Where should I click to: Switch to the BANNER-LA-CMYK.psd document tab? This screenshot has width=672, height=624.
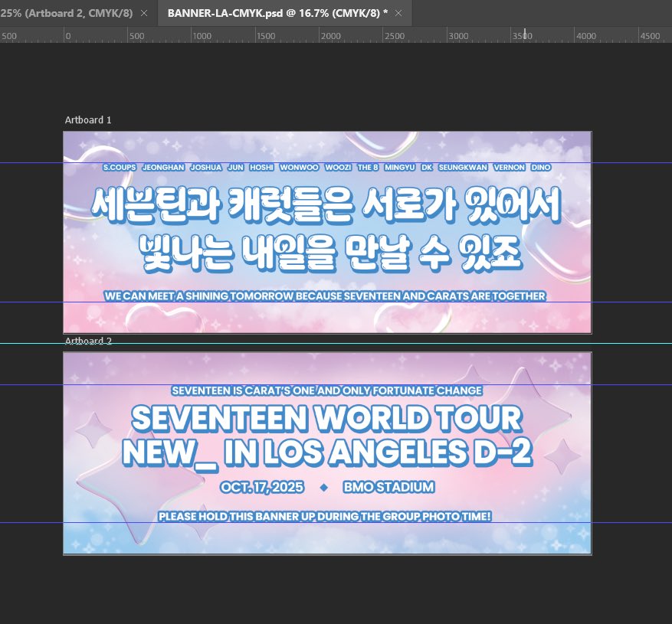[277, 13]
